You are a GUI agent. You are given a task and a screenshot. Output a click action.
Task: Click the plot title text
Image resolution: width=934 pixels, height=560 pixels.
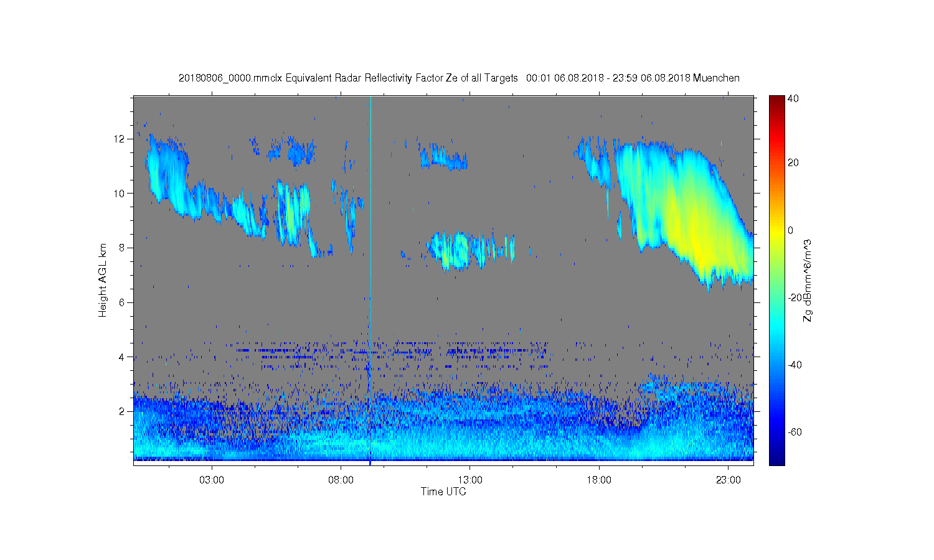[459, 78]
